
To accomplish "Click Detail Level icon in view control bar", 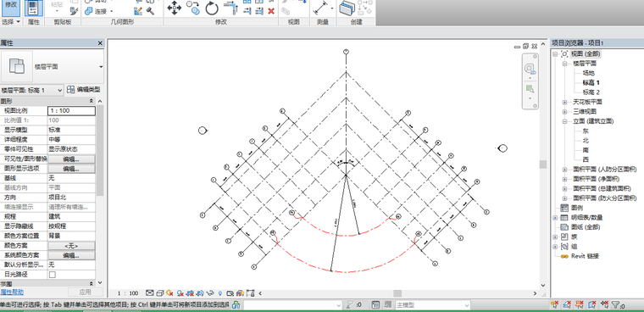I will pos(149,293).
